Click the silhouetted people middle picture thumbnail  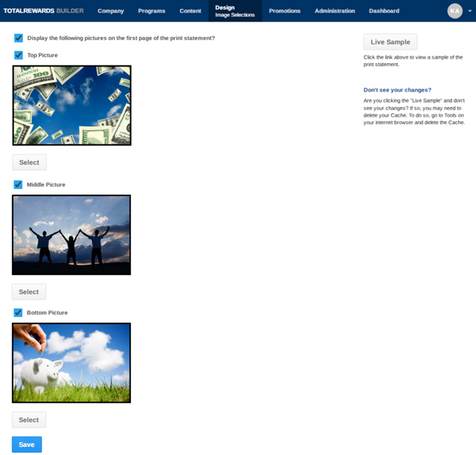(x=71, y=235)
